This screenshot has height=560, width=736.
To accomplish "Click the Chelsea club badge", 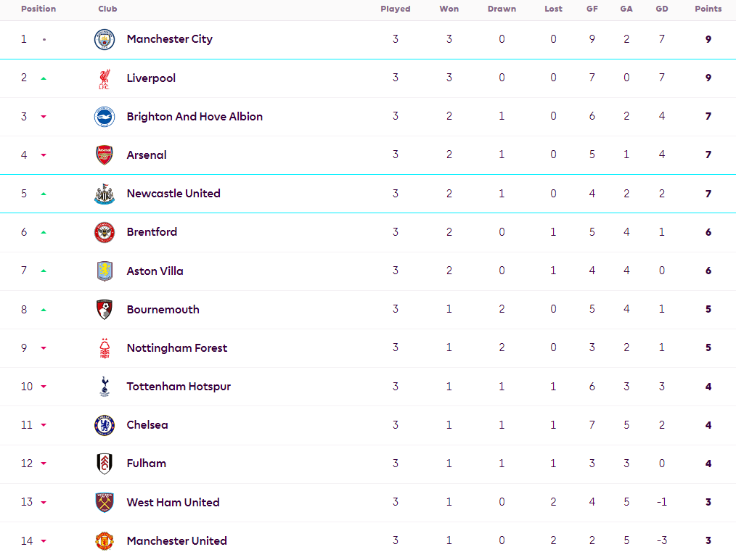I will click(x=105, y=425).
